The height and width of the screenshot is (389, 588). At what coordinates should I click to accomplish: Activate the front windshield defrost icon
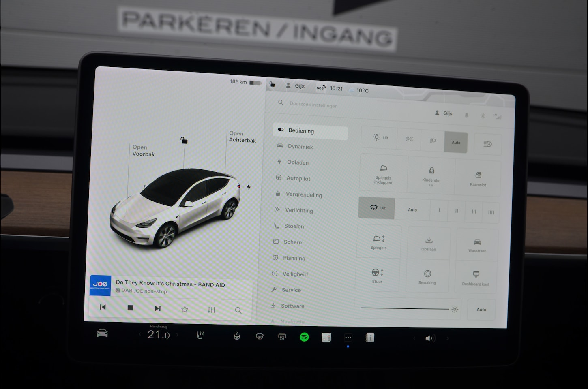click(x=260, y=336)
